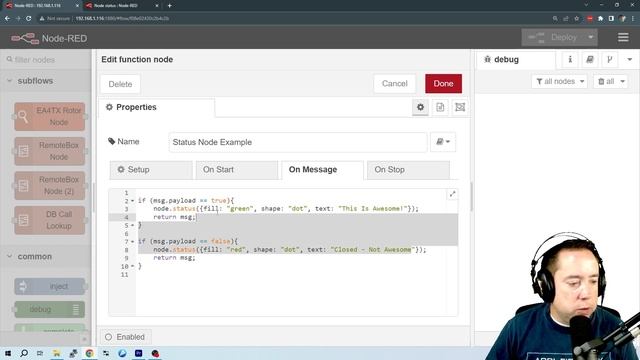The image size is (640, 360).
Task: Toggle fold marker at line 10
Action: pyautogui.click(x=132, y=266)
